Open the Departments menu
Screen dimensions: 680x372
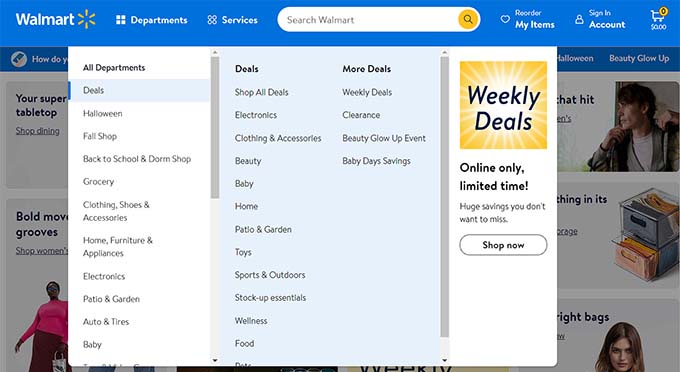[152, 20]
